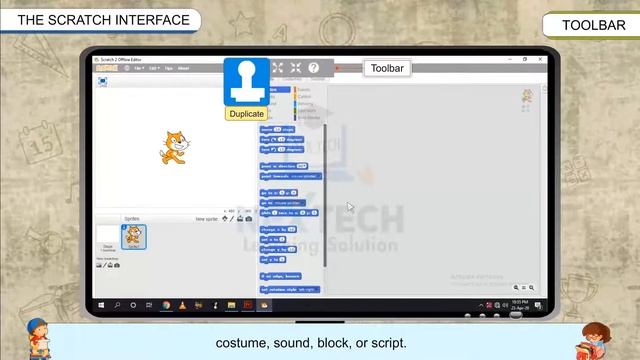Open the File menu
Image resolution: width=640 pixels, height=360 pixels.
(x=139, y=68)
